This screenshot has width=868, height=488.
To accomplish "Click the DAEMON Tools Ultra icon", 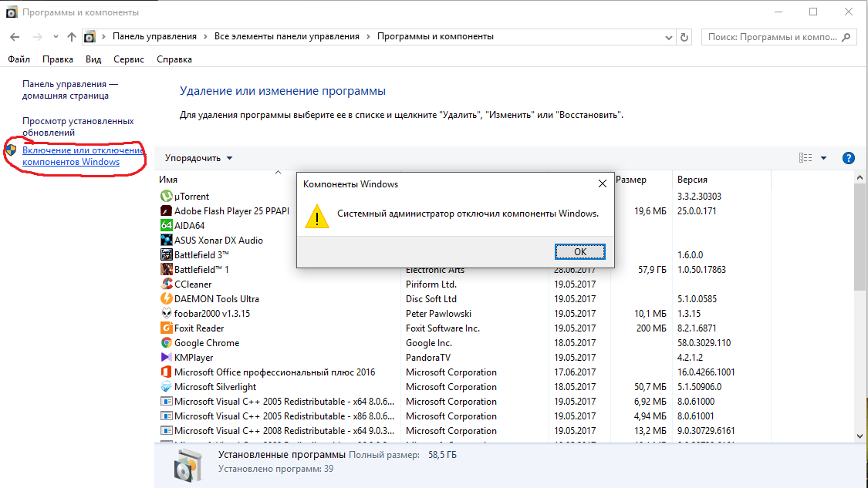I will pyautogui.click(x=166, y=299).
